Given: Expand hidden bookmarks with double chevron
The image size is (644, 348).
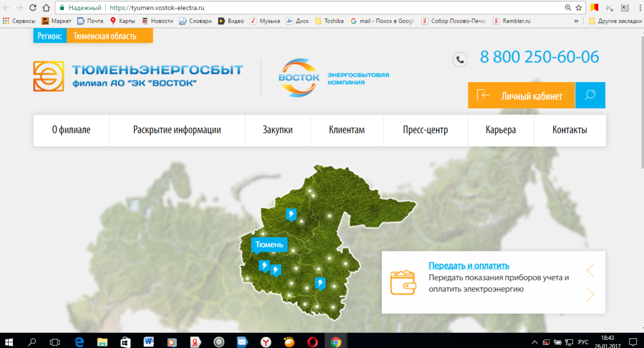Looking at the screenshot, I should pyautogui.click(x=576, y=21).
